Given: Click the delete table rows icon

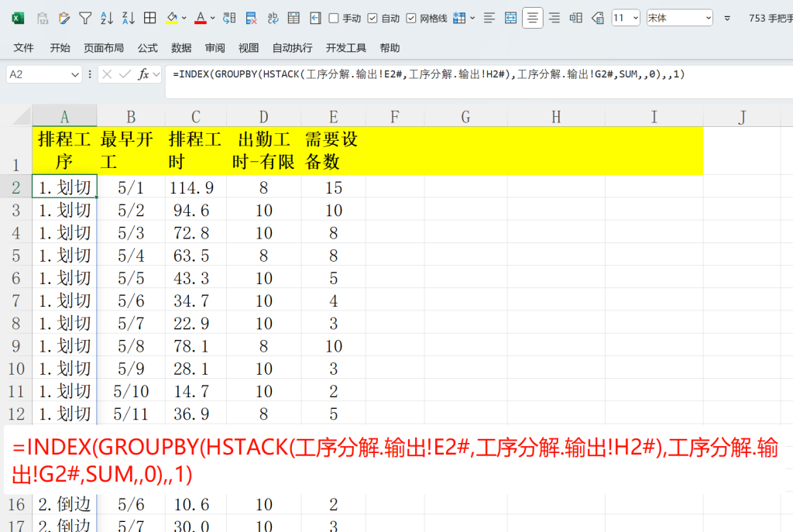Looking at the screenshot, I should pyautogui.click(x=251, y=19).
